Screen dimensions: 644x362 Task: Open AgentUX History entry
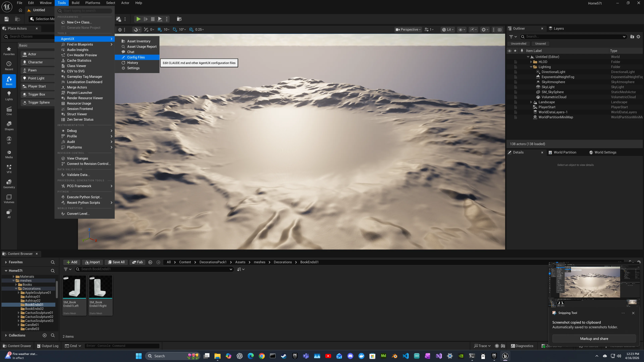[137, 63]
